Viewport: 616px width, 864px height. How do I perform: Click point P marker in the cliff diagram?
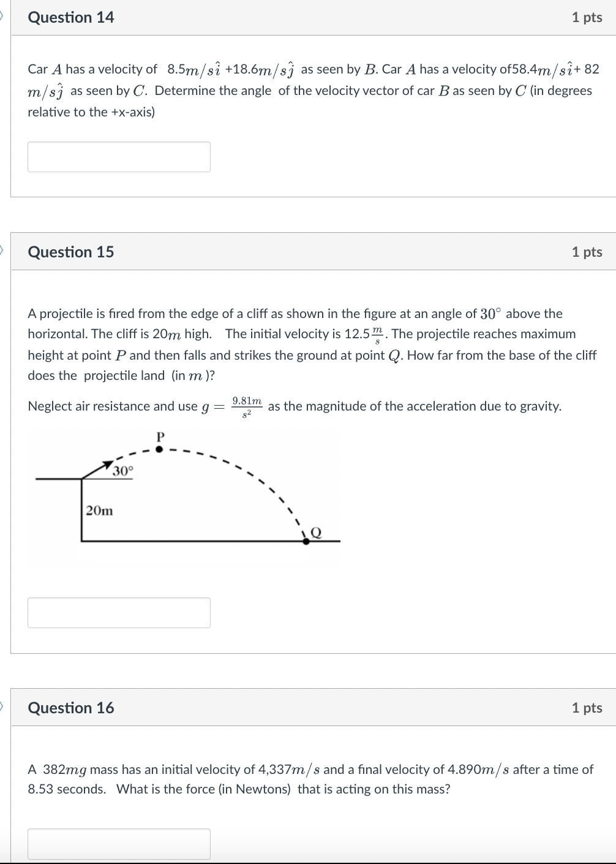click(159, 449)
